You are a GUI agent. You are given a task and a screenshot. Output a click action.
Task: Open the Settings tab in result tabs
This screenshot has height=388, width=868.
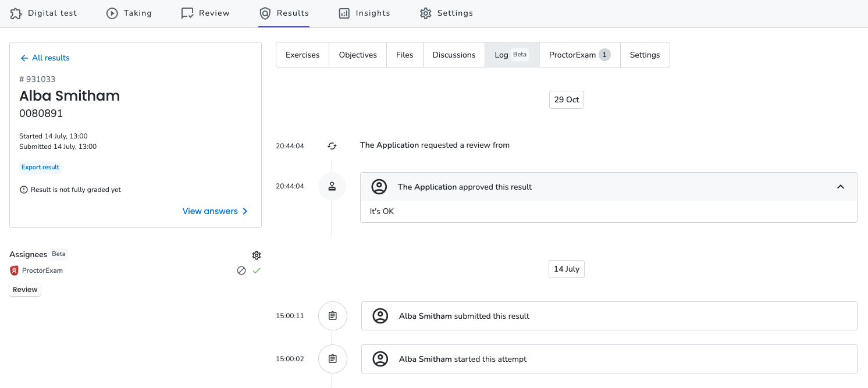pyautogui.click(x=645, y=55)
